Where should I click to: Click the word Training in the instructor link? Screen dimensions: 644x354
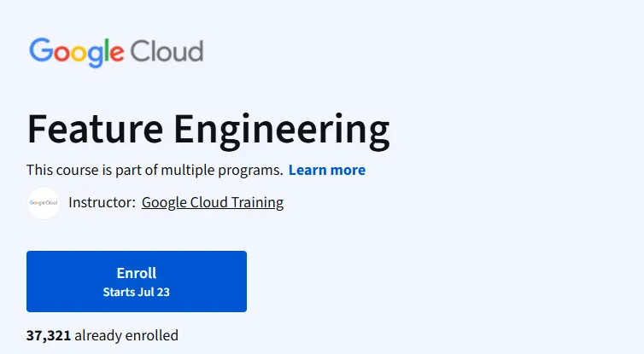tap(257, 203)
